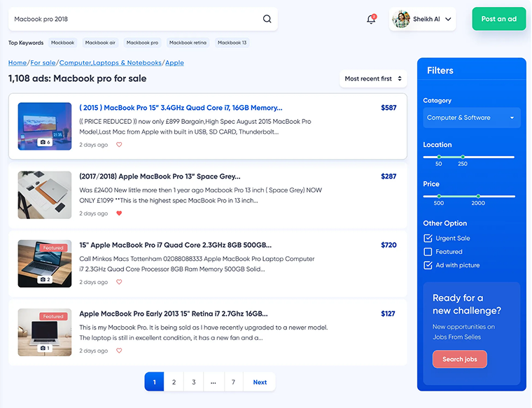The image size is (532, 408).
Task: Click the search magnifier icon
Action: tap(267, 19)
